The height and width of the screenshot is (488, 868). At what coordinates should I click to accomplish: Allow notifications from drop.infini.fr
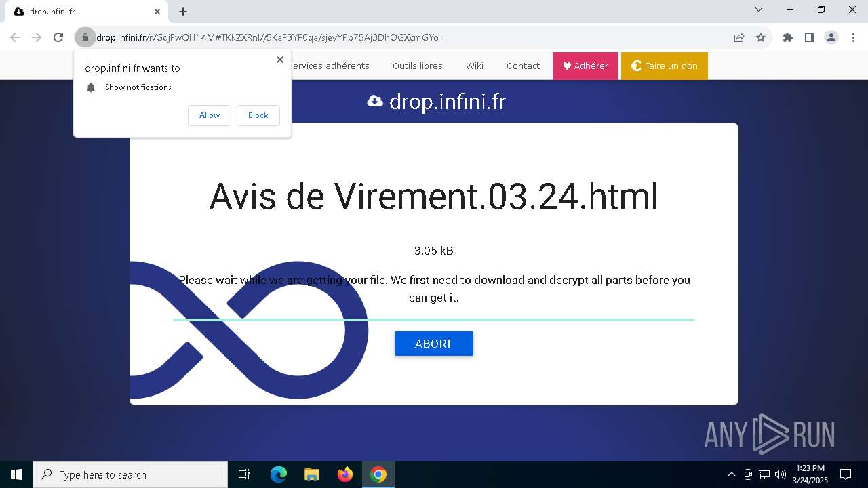pyautogui.click(x=210, y=115)
